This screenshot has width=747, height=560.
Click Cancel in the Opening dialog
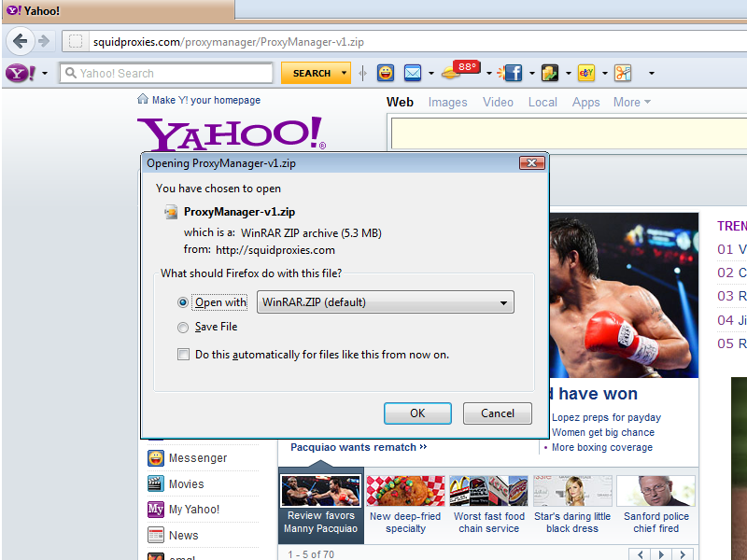pyautogui.click(x=498, y=413)
